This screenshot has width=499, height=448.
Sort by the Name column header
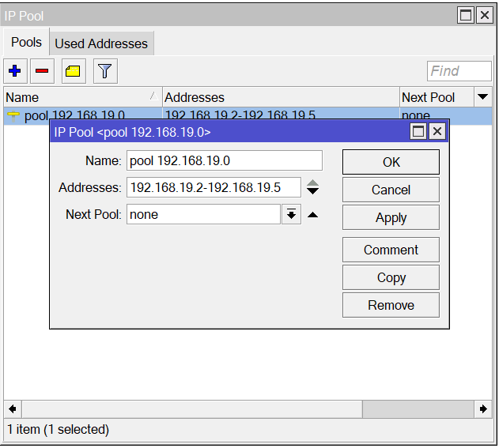coord(79,97)
